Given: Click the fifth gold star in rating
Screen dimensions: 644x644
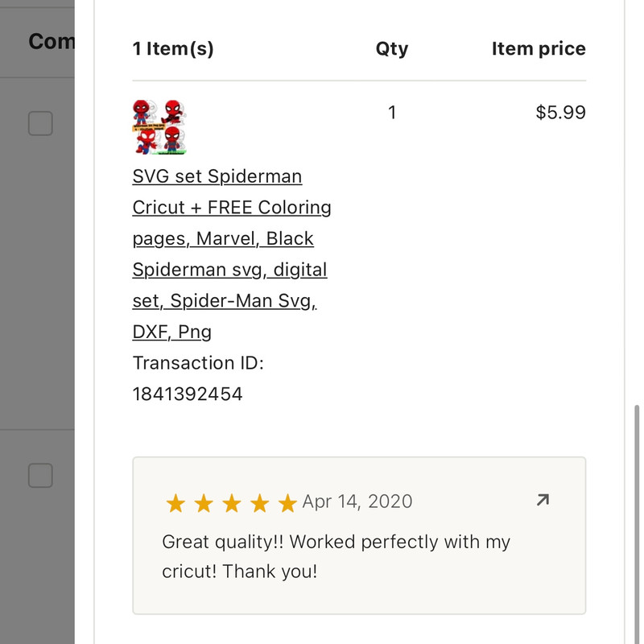Looking at the screenshot, I should (x=287, y=504).
